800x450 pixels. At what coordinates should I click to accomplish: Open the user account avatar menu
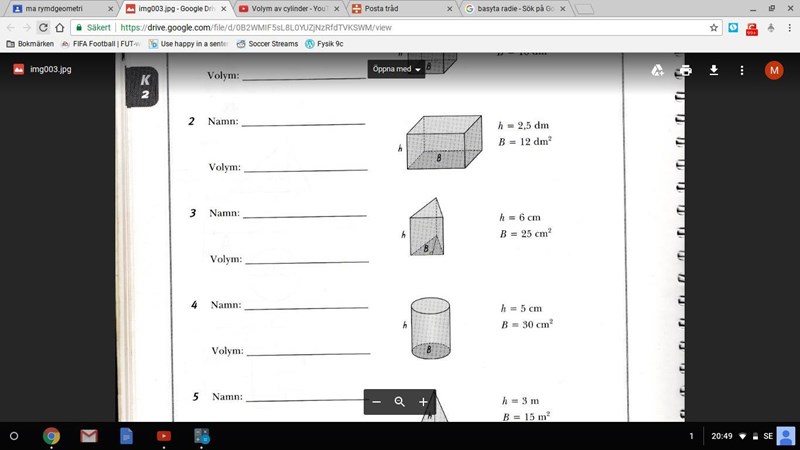click(x=774, y=70)
